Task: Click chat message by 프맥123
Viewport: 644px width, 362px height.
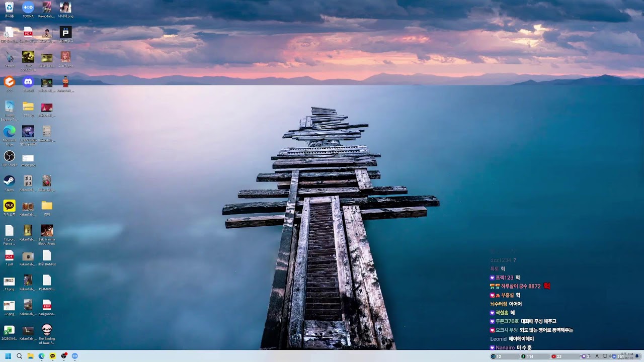Action: 505,278
